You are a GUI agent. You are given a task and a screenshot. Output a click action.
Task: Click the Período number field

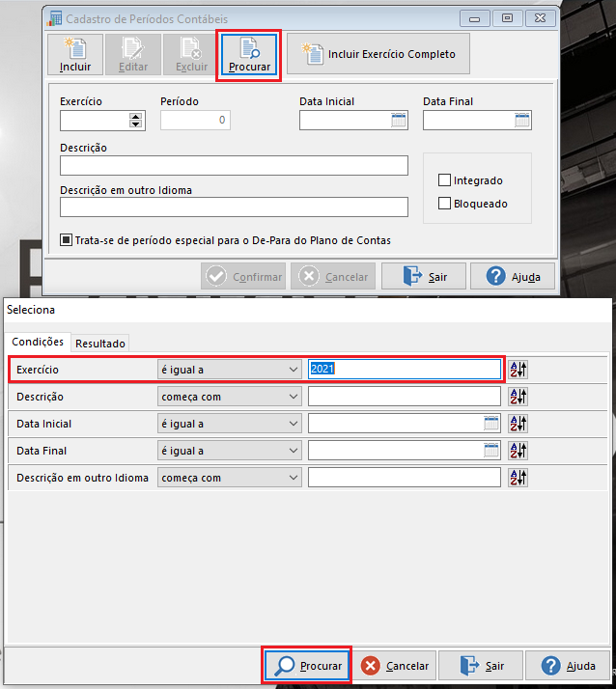tap(195, 120)
